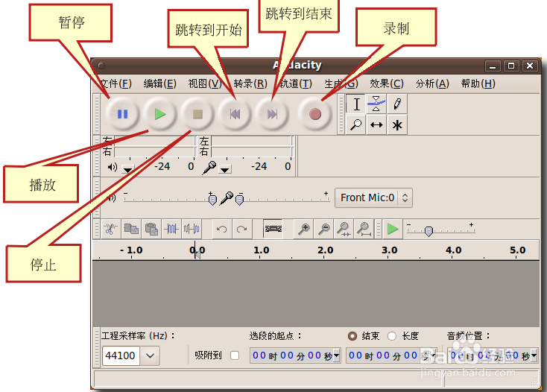Open audio position time format dropdown
The width and height of the screenshot is (547, 392).
pos(534,355)
